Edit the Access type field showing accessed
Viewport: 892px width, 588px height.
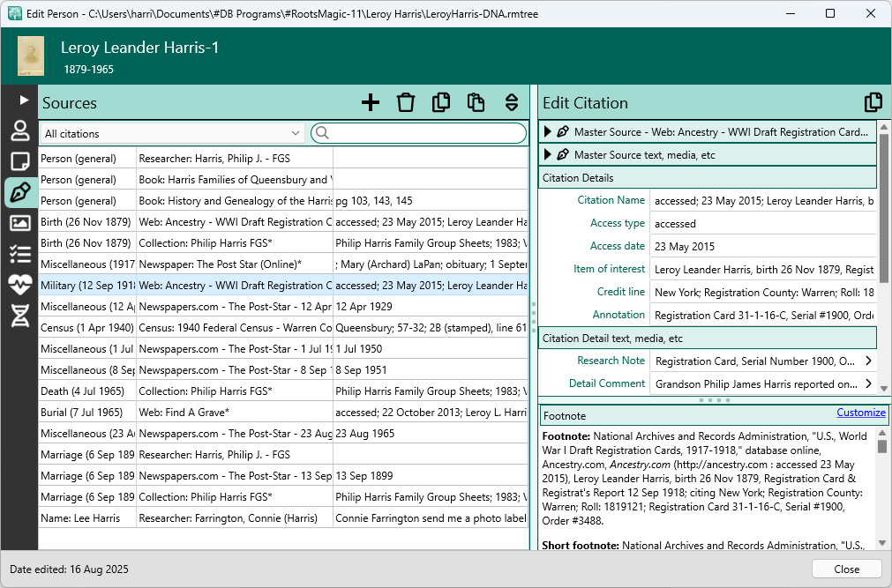pyautogui.click(x=763, y=224)
